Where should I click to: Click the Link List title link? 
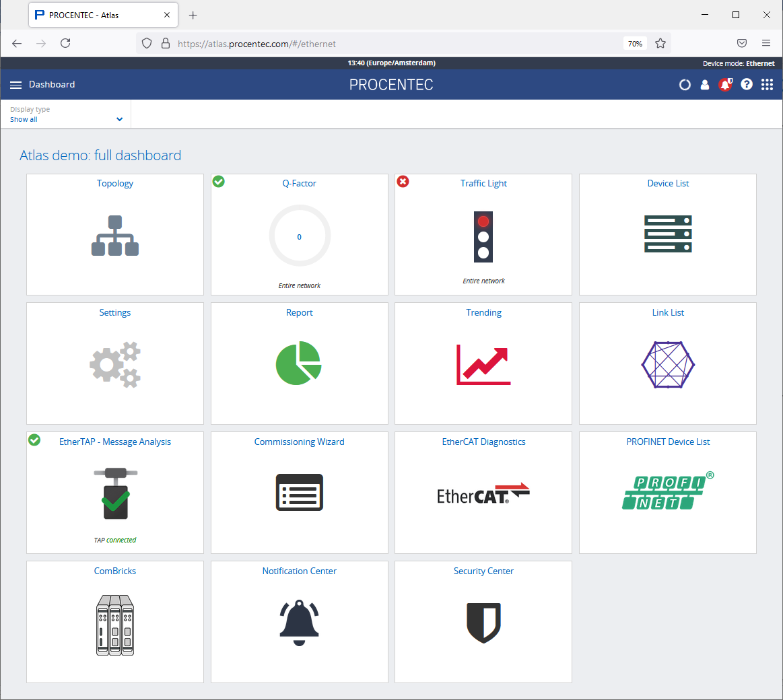click(x=668, y=312)
